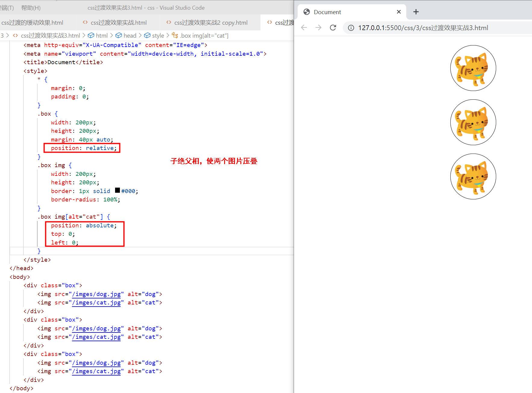Click the top cat image in browser
The height and width of the screenshot is (393, 532).
click(x=473, y=68)
